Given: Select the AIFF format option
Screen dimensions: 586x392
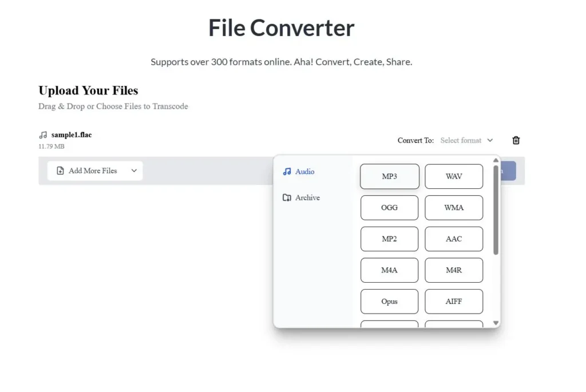Looking at the screenshot, I should click(x=454, y=302).
